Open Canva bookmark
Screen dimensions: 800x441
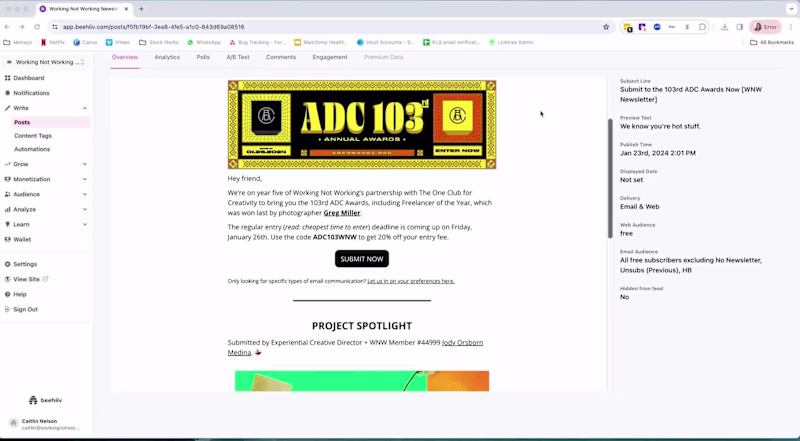[x=85, y=42]
